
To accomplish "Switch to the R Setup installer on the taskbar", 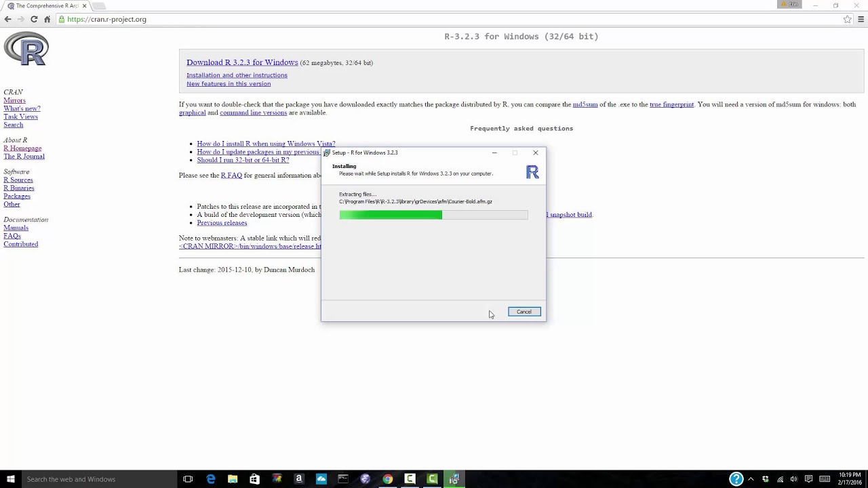I will pos(454,479).
